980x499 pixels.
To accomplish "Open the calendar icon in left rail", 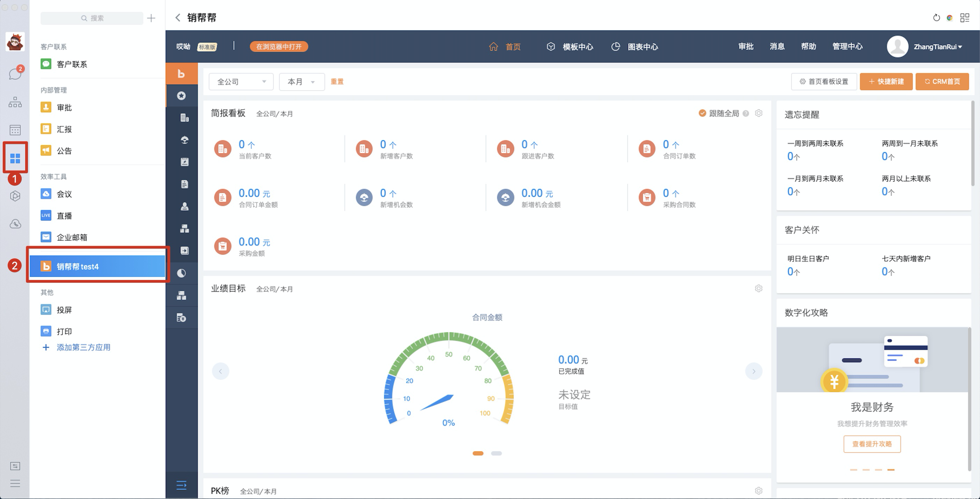I will pyautogui.click(x=15, y=130).
